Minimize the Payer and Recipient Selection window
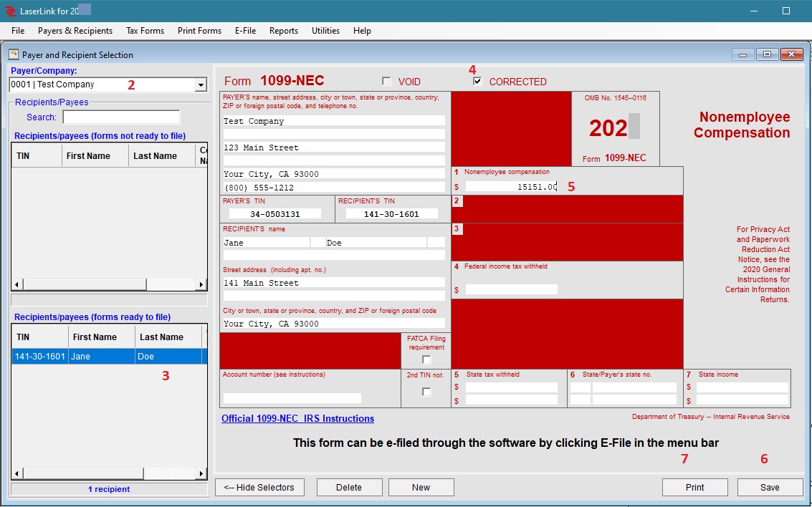This screenshot has height=507, width=812. (x=742, y=54)
